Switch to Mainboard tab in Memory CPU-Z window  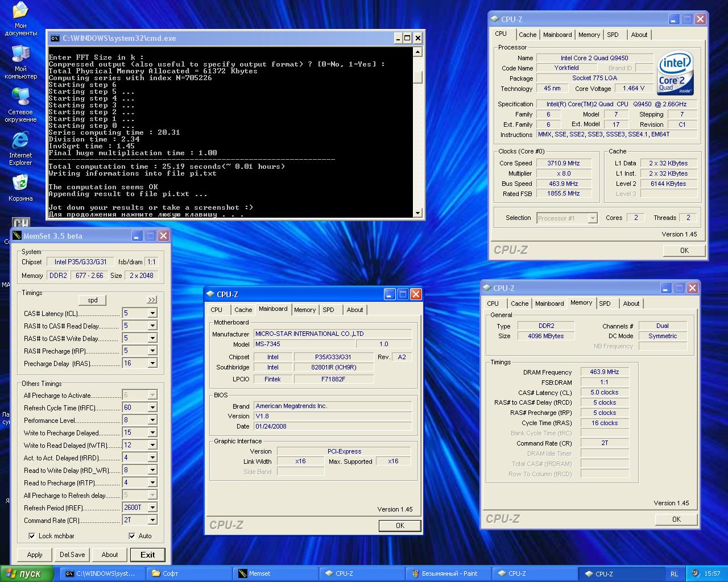(549, 304)
